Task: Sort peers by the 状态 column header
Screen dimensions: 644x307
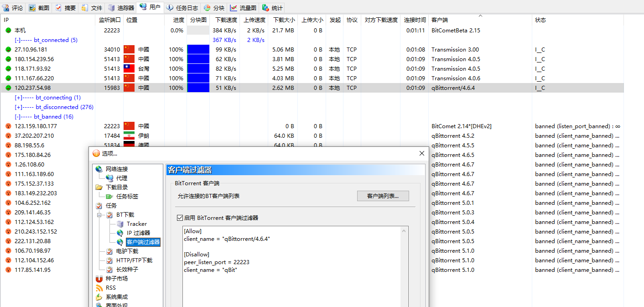Action: pyautogui.click(x=577, y=20)
